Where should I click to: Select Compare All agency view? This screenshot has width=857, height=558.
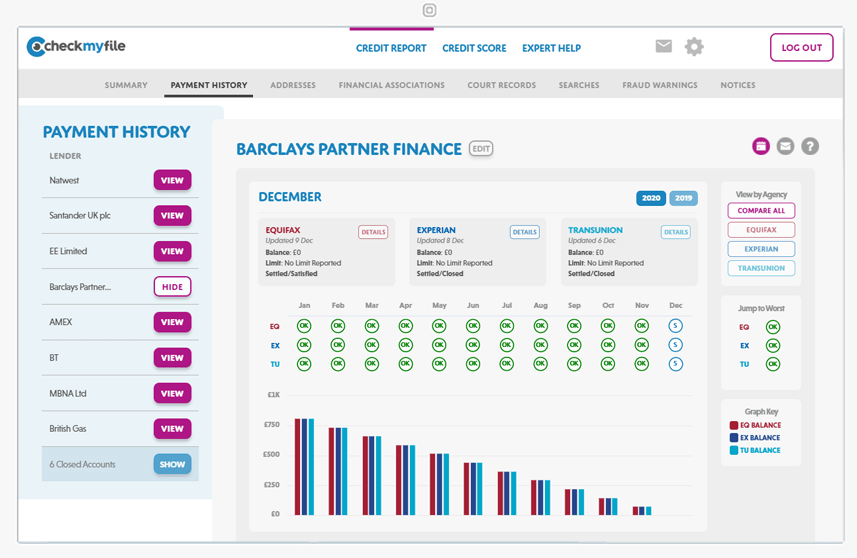click(x=761, y=210)
